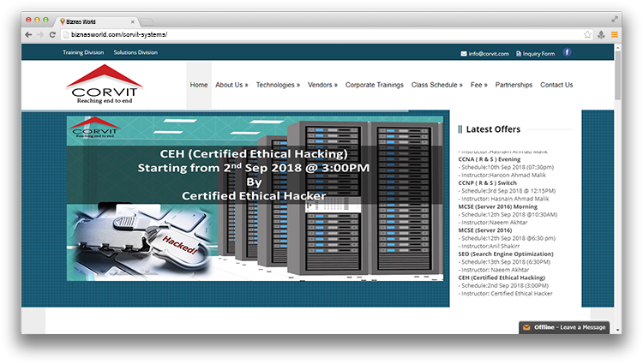Click the browser back arrow
The width and height of the screenshot is (643, 364).
point(28,34)
